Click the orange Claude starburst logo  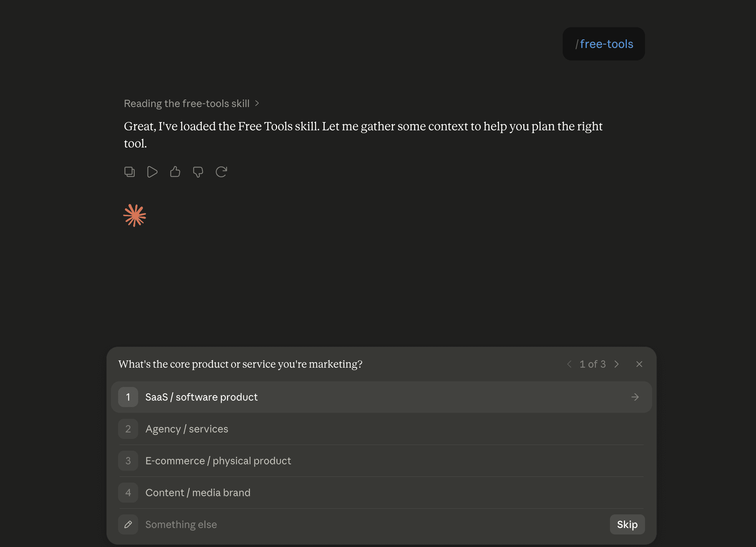tap(135, 216)
